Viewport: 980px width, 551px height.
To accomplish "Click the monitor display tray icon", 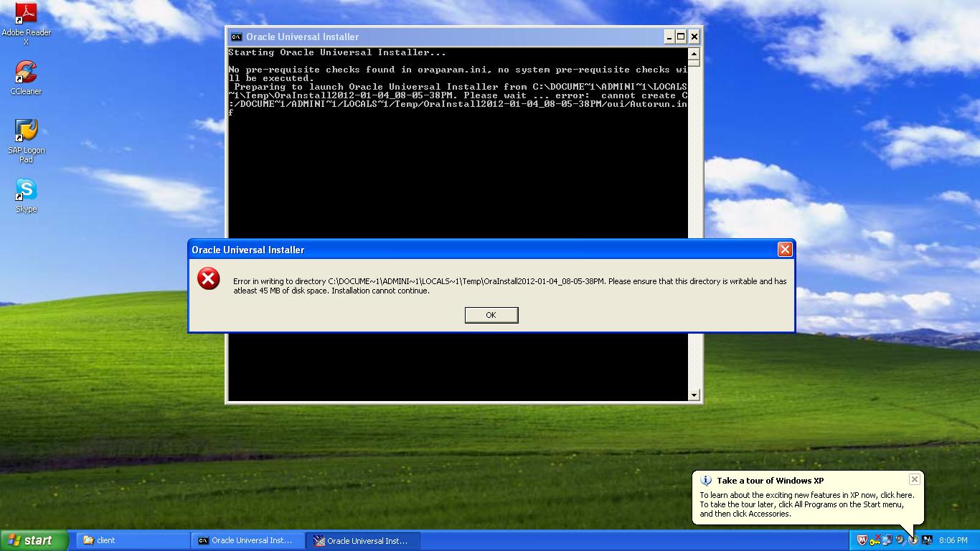I will [x=927, y=540].
